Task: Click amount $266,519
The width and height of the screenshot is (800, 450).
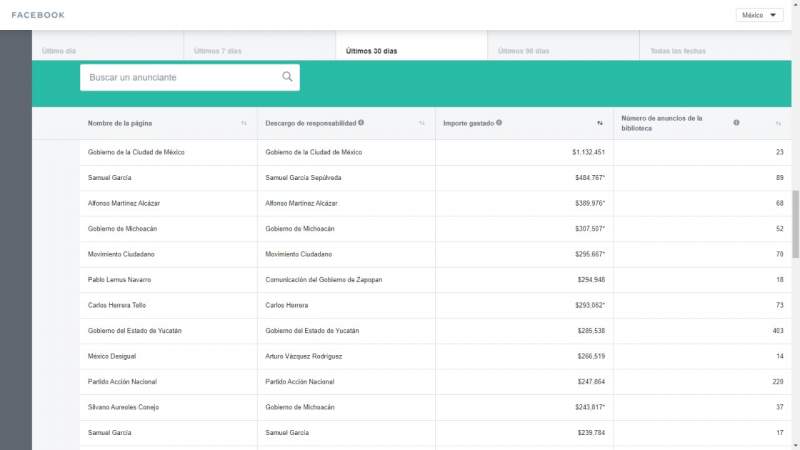Action: (591, 356)
